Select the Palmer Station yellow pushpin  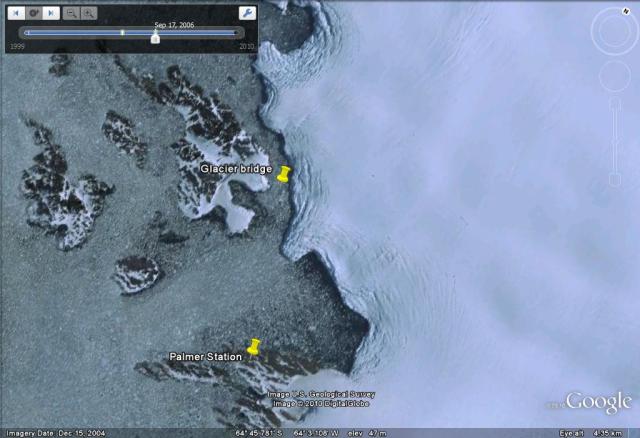click(254, 347)
